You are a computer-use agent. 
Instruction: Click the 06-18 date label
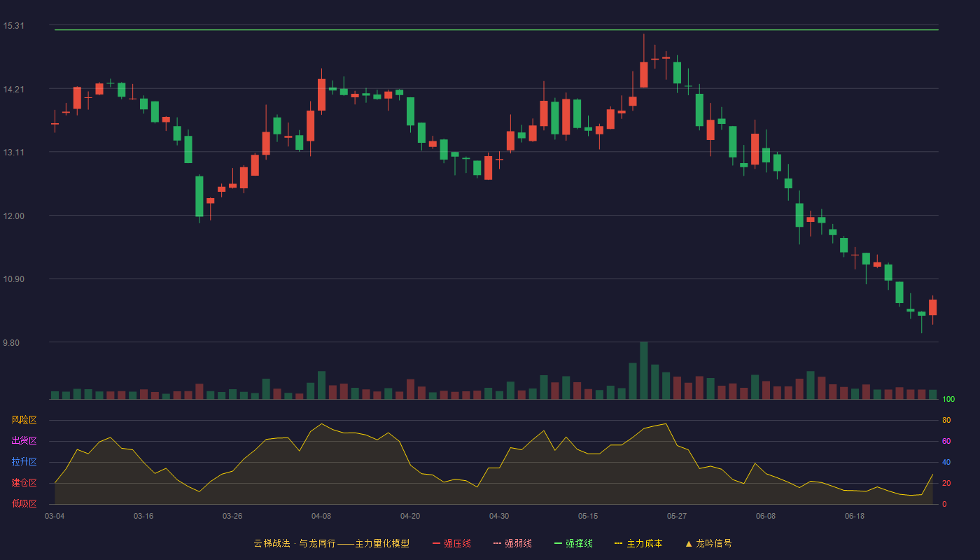855,516
